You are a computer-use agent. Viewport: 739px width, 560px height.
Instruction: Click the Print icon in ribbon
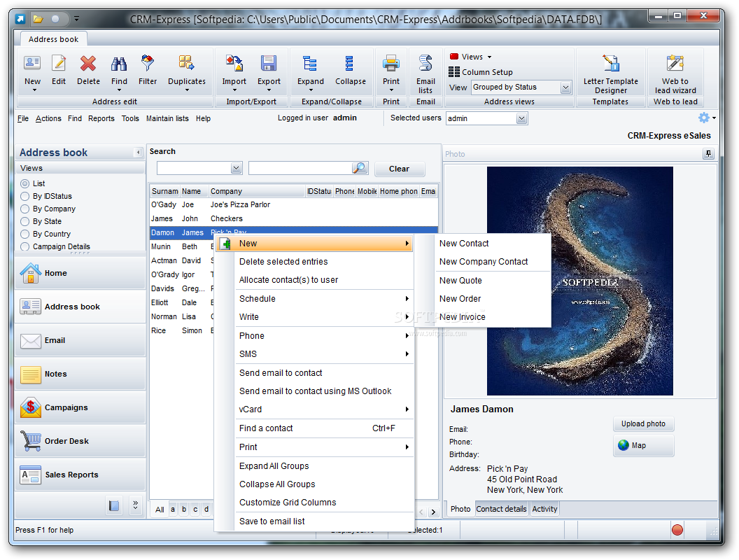tap(390, 63)
